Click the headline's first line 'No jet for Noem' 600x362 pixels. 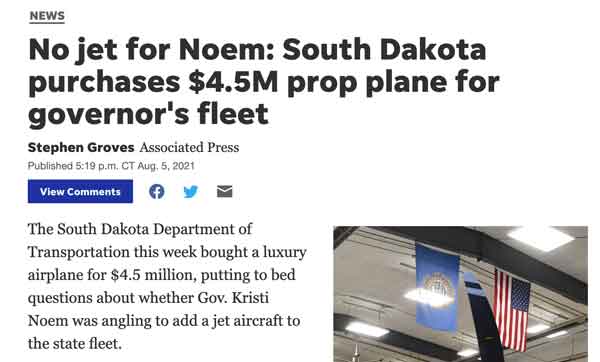pyautogui.click(x=152, y=50)
